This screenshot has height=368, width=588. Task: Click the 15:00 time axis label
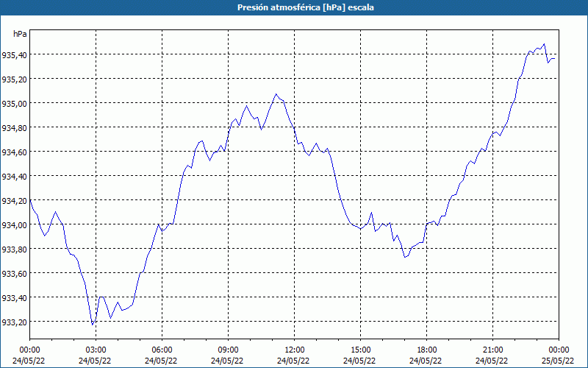click(x=360, y=350)
